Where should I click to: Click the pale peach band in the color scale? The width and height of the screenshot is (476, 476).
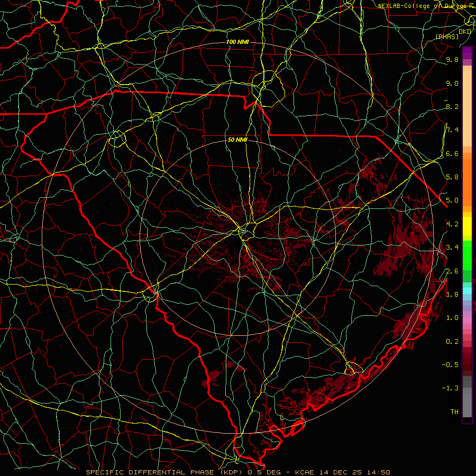(467, 109)
